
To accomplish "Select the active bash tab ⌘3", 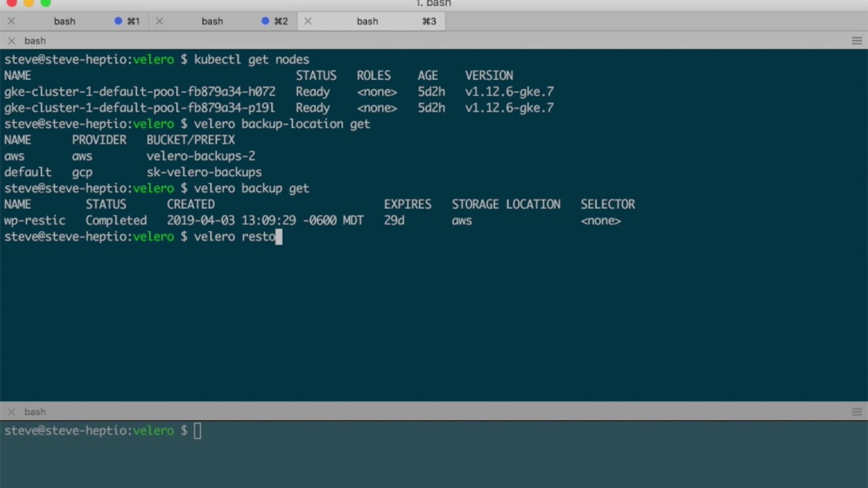I will (x=368, y=21).
